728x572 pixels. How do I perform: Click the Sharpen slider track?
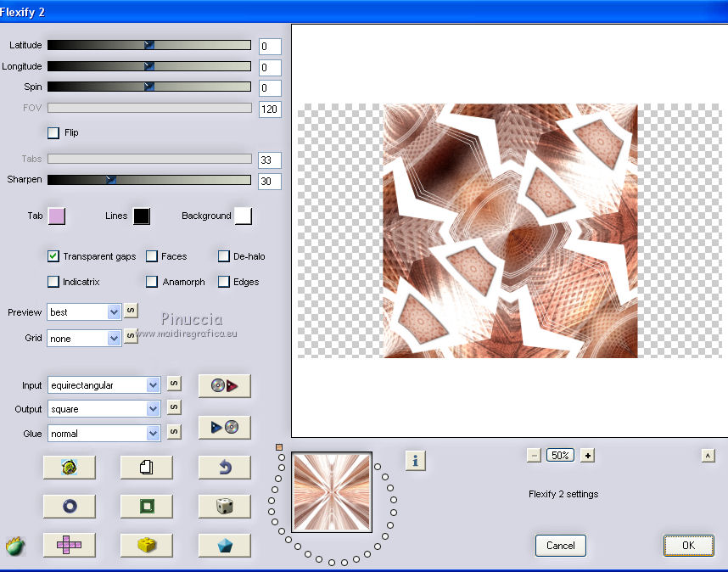(149, 180)
